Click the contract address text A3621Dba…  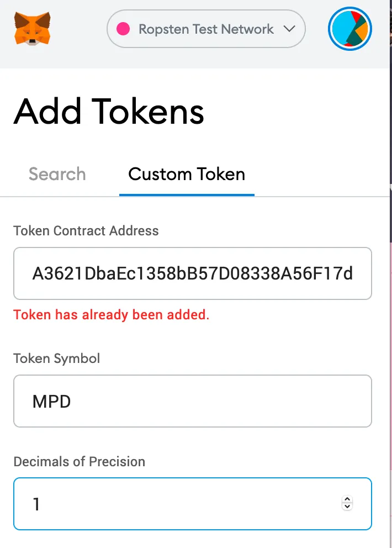(192, 273)
